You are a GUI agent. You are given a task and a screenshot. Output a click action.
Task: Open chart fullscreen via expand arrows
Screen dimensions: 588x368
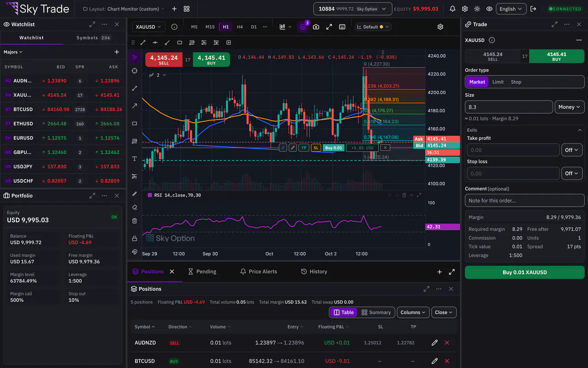(329, 27)
